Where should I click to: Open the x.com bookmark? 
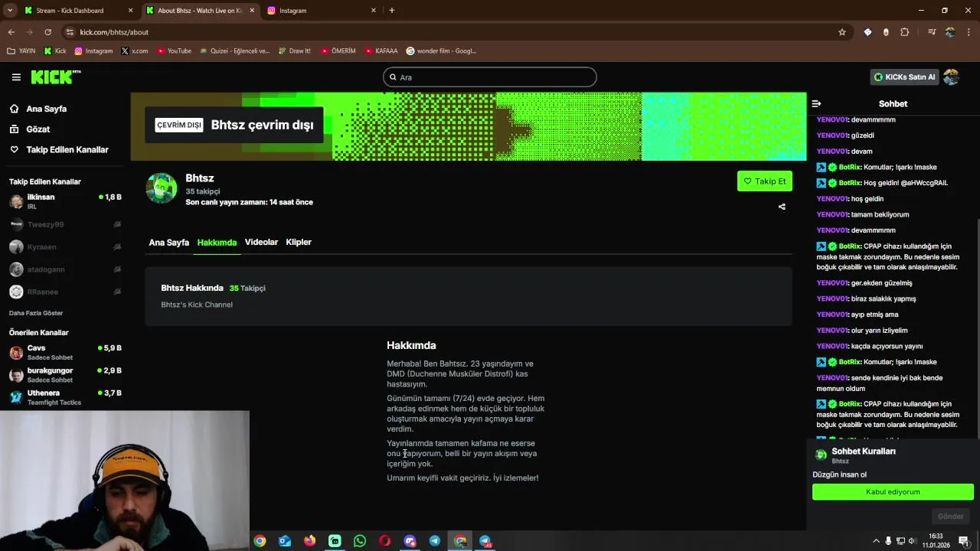point(134,51)
